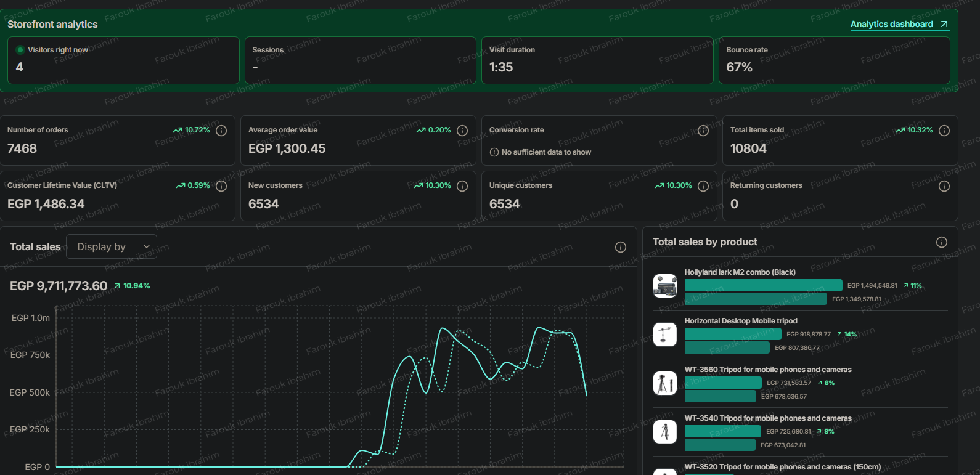
Task: Show info for New customers
Action: pos(462,186)
